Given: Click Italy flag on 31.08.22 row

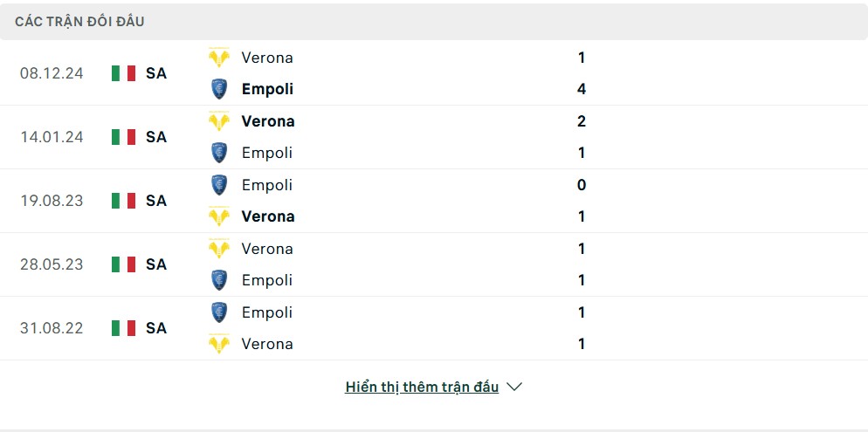Looking at the screenshot, I should (123, 328).
